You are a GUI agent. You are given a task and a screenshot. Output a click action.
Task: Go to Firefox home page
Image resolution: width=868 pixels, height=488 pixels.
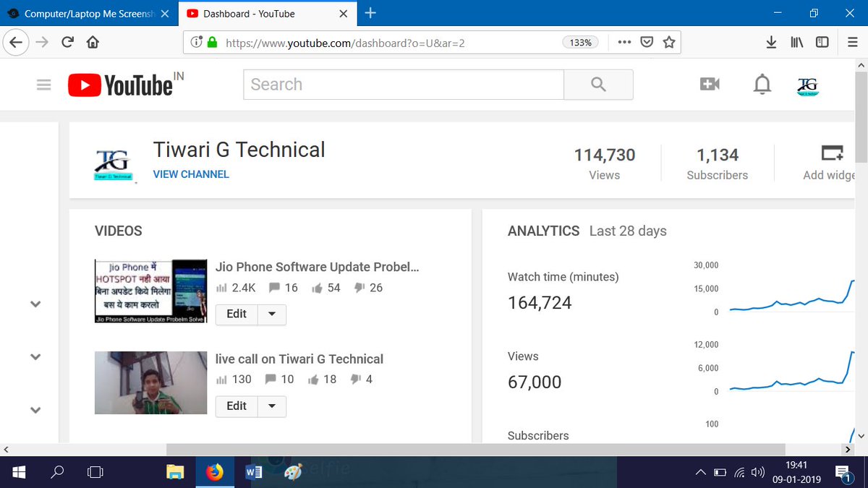point(93,43)
